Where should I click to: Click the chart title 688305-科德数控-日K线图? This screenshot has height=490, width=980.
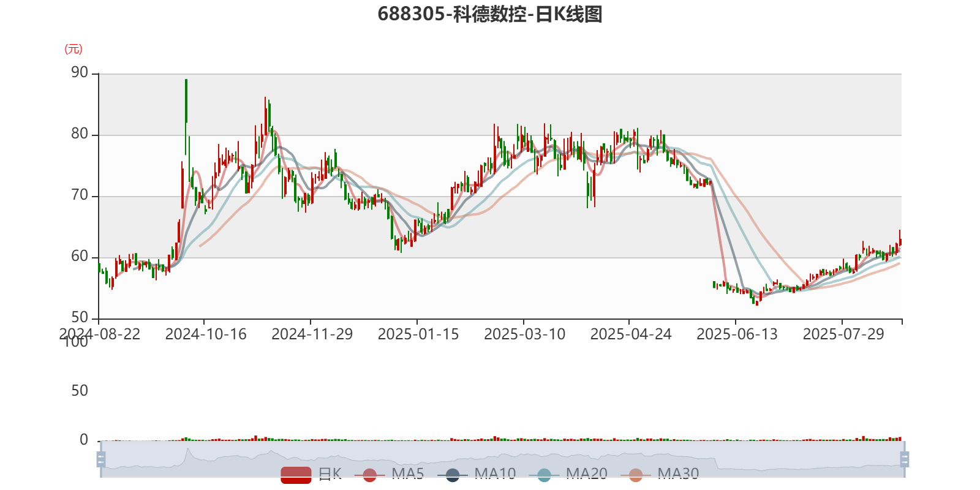click(490, 14)
